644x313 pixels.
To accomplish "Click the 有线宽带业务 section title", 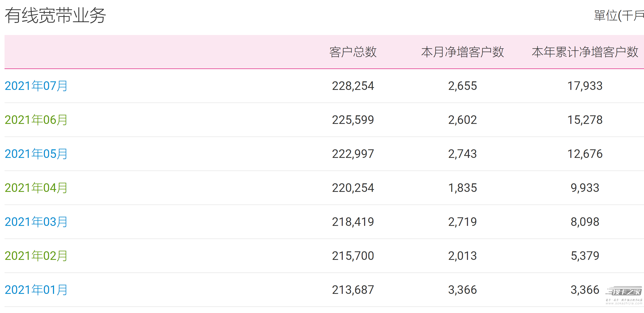I will [x=55, y=15].
